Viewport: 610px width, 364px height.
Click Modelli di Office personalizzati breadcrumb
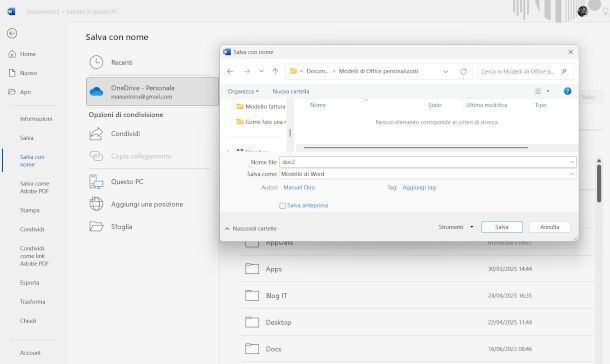click(378, 71)
